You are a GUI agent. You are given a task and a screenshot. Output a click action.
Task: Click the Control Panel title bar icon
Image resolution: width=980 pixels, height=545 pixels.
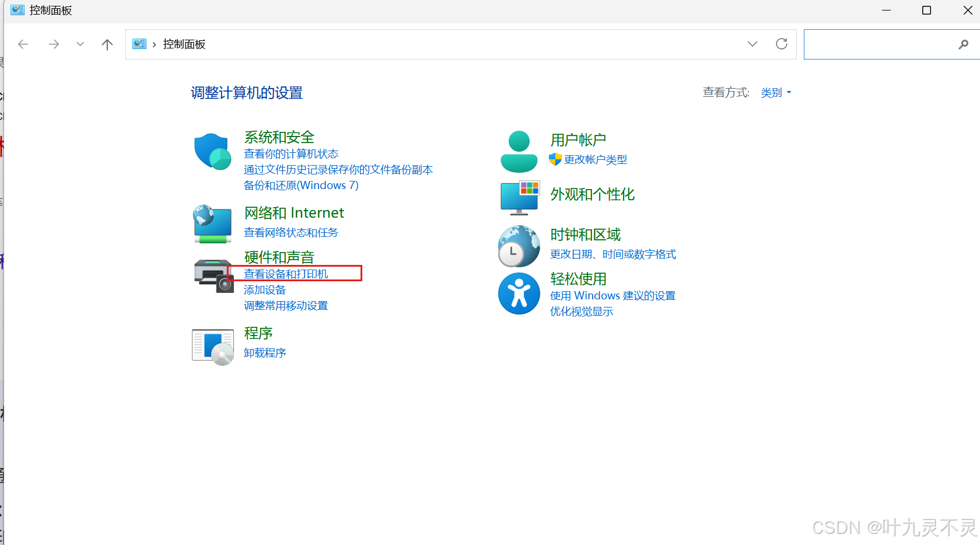tap(17, 10)
